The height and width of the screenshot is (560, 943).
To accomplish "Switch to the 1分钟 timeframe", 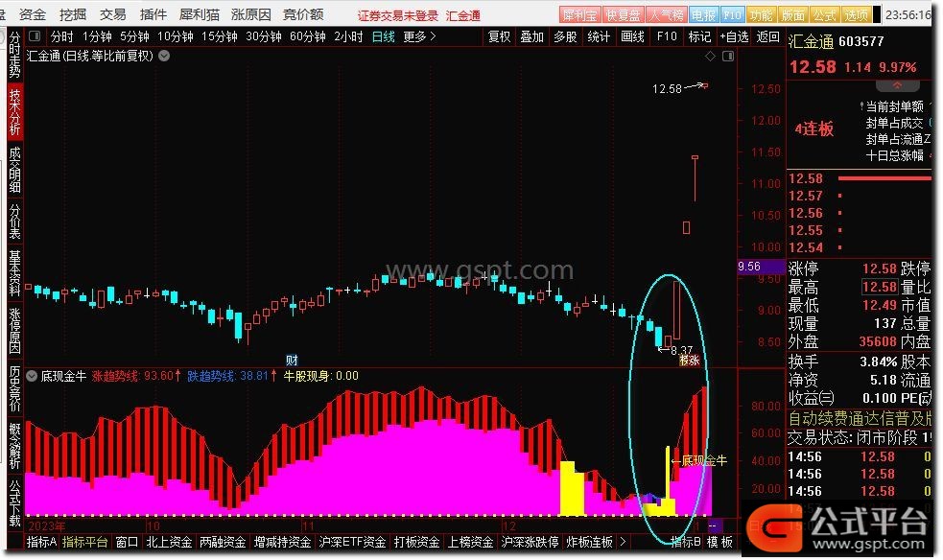I will point(97,36).
